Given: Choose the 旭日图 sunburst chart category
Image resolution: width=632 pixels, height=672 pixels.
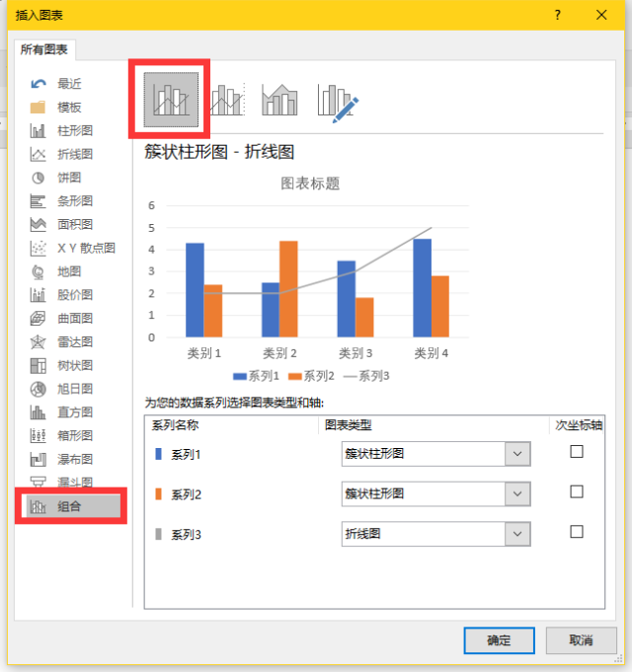Looking at the screenshot, I should point(61,389).
